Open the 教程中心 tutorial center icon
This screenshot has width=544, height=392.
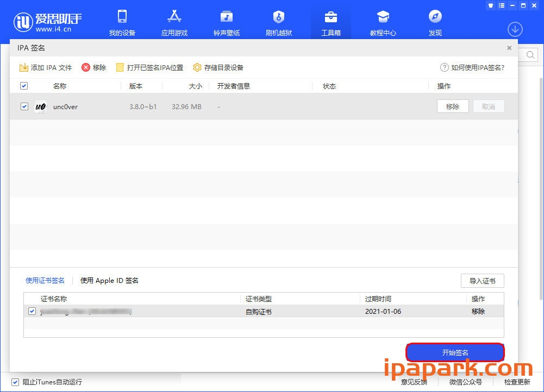(383, 21)
